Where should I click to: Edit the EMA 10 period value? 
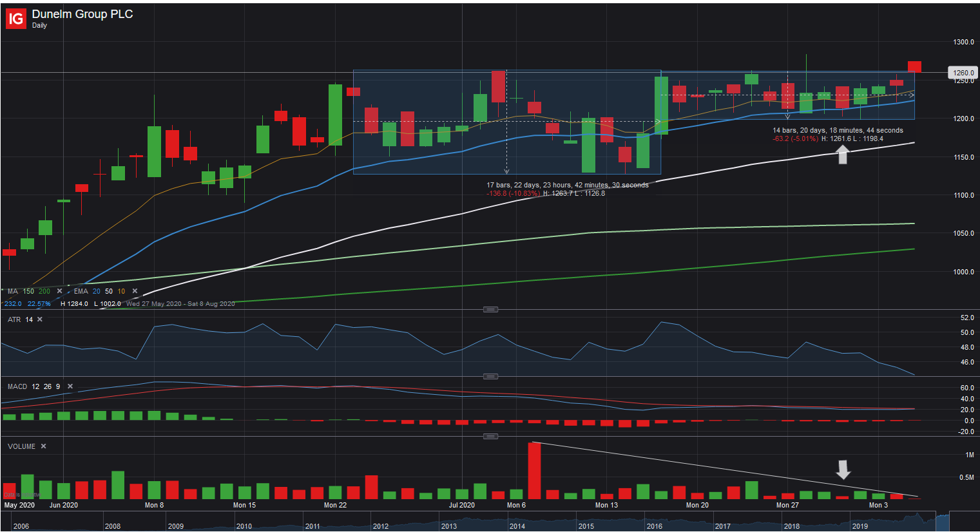click(121, 291)
